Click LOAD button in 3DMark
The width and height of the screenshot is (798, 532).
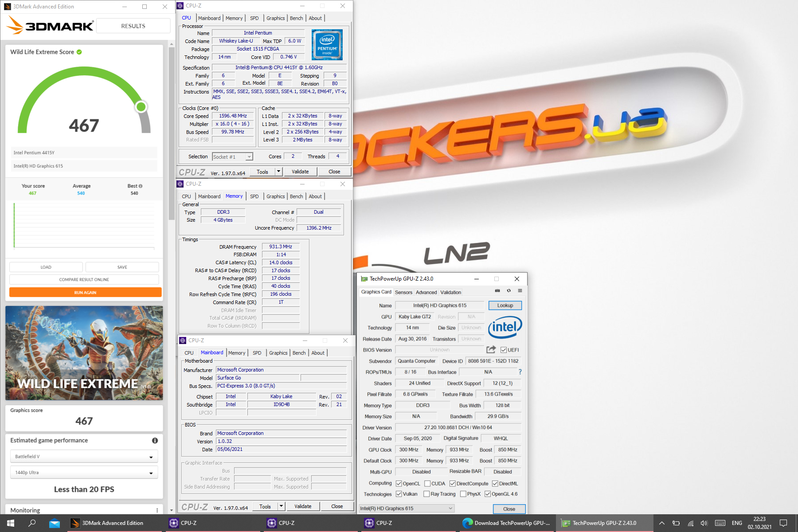tap(46, 267)
